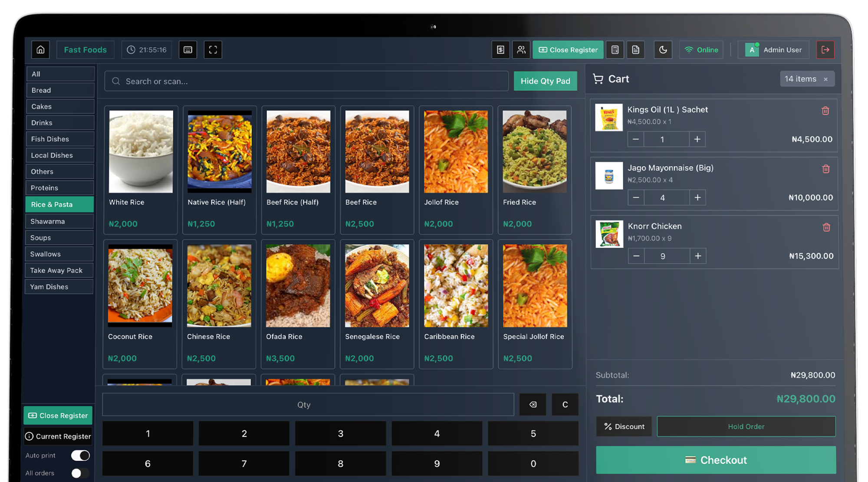
Task: Toggle the Online status indicator
Action: (x=701, y=50)
